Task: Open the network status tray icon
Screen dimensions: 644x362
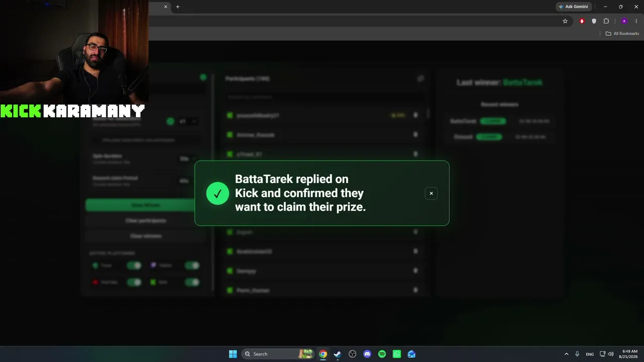Action: click(x=603, y=354)
